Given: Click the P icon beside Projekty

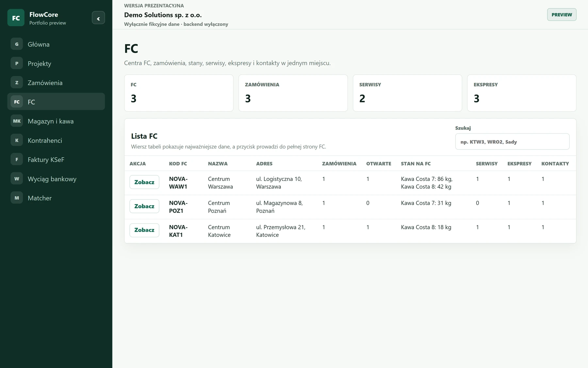Looking at the screenshot, I should 17,63.
